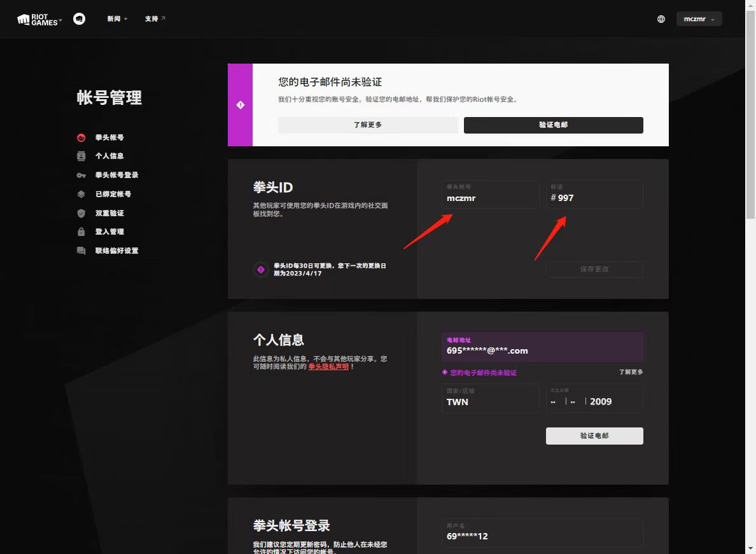
Task: Open the 支持 external link
Action: tap(155, 19)
